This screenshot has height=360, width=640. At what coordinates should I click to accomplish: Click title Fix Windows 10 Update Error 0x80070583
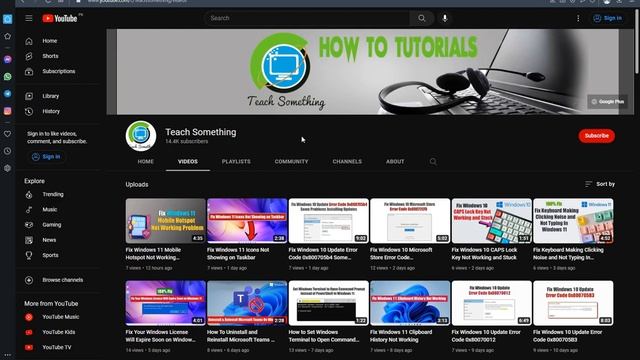coord(567,336)
